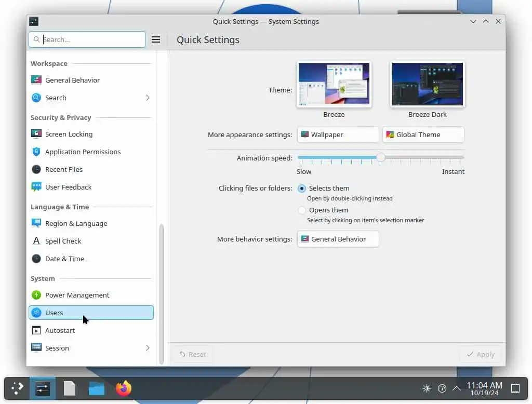This screenshot has width=532, height=404.
Task: Select the Opens them radio button
Action: point(302,210)
